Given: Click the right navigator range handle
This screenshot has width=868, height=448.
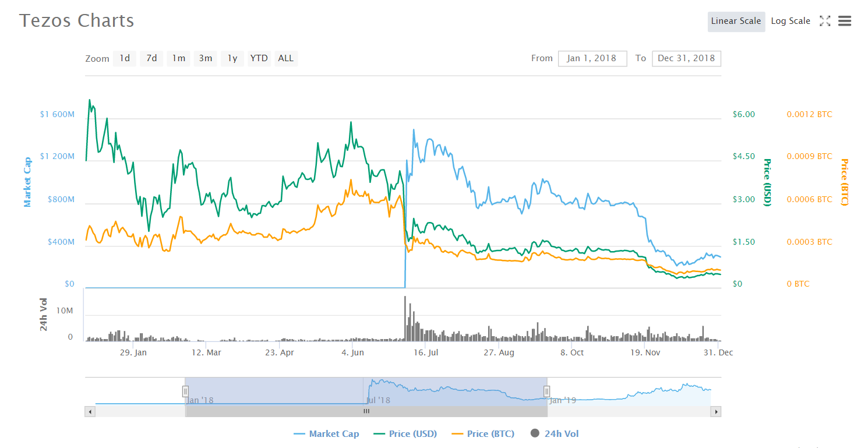Looking at the screenshot, I should 547,391.
